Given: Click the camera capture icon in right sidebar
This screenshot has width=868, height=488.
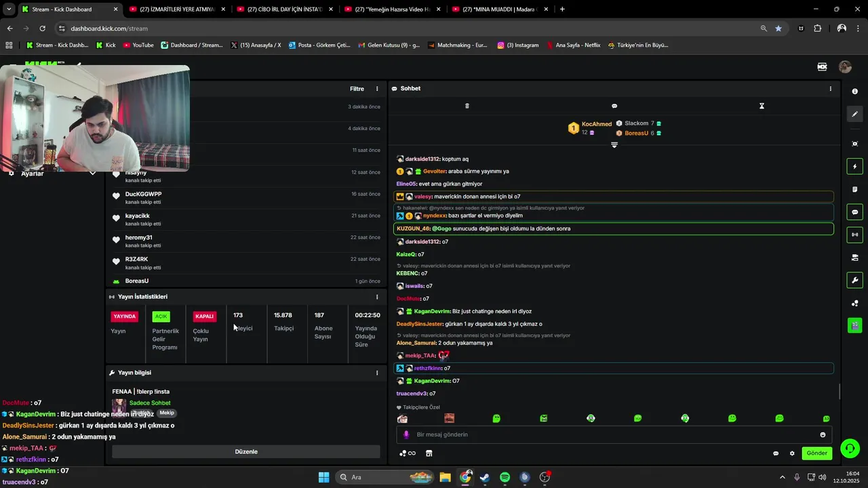Looking at the screenshot, I should (854, 144).
